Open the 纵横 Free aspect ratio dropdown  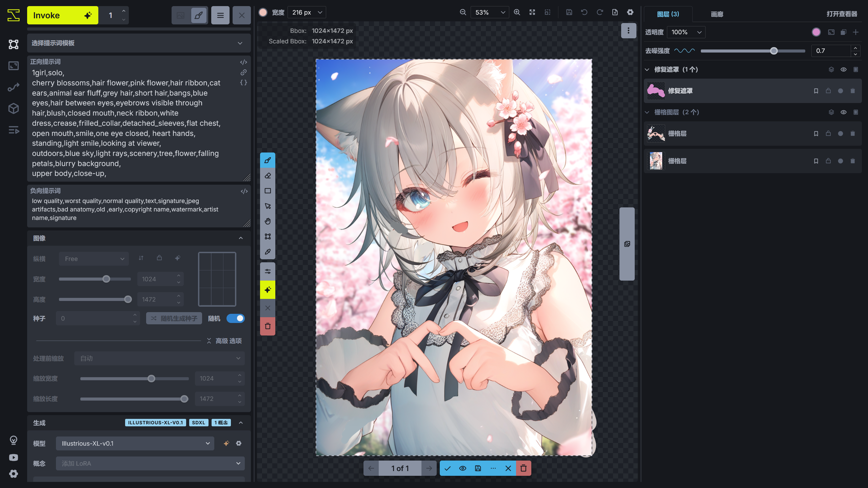(x=94, y=259)
